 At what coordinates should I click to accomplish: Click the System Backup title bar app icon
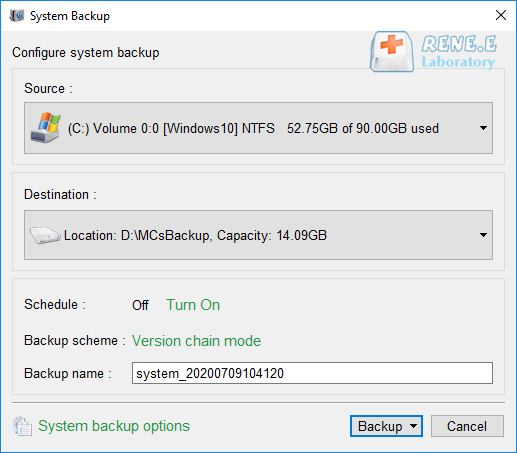tap(17, 16)
